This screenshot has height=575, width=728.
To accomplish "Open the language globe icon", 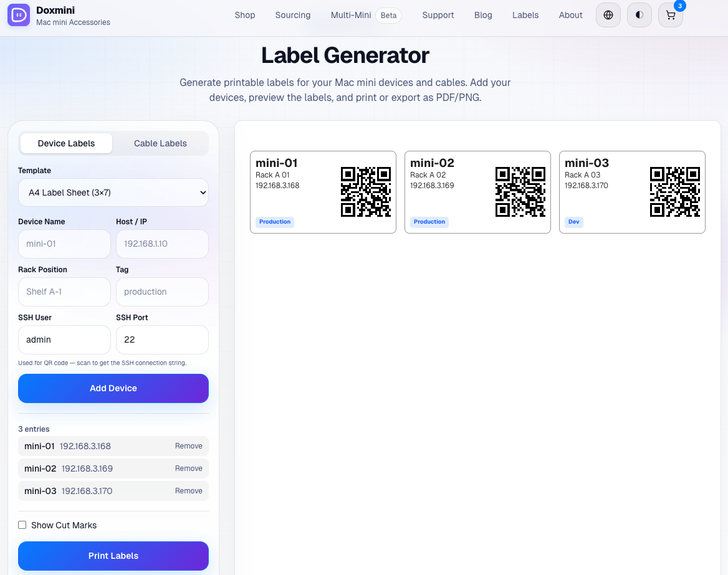I will [x=608, y=15].
